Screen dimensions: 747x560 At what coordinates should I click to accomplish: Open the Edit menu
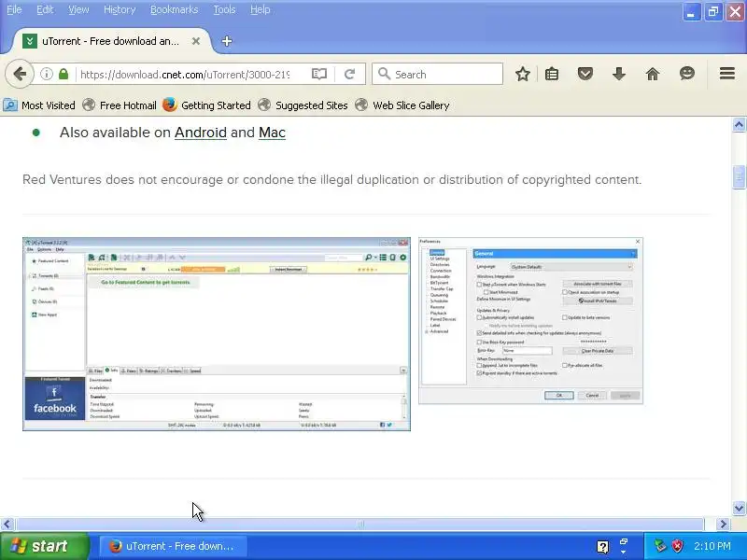45,9
